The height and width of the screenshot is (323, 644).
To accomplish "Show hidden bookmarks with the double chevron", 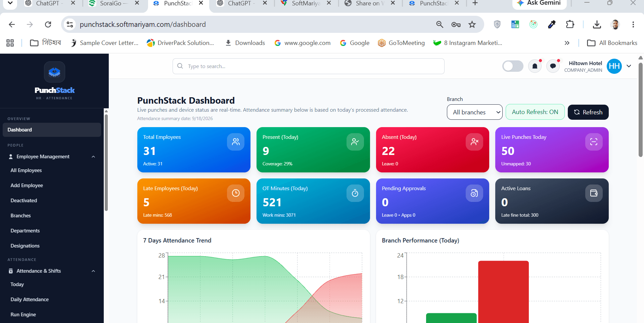I will [567, 43].
